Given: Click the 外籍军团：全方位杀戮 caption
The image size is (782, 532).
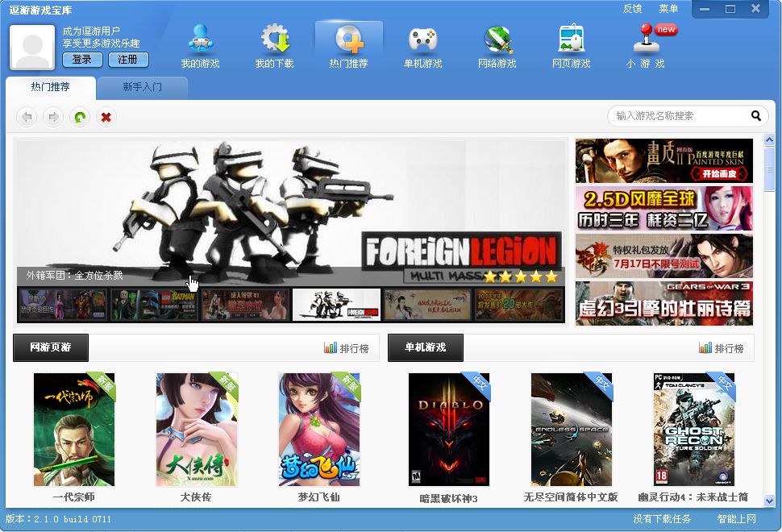Looking at the screenshot, I should [x=74, y=275].
